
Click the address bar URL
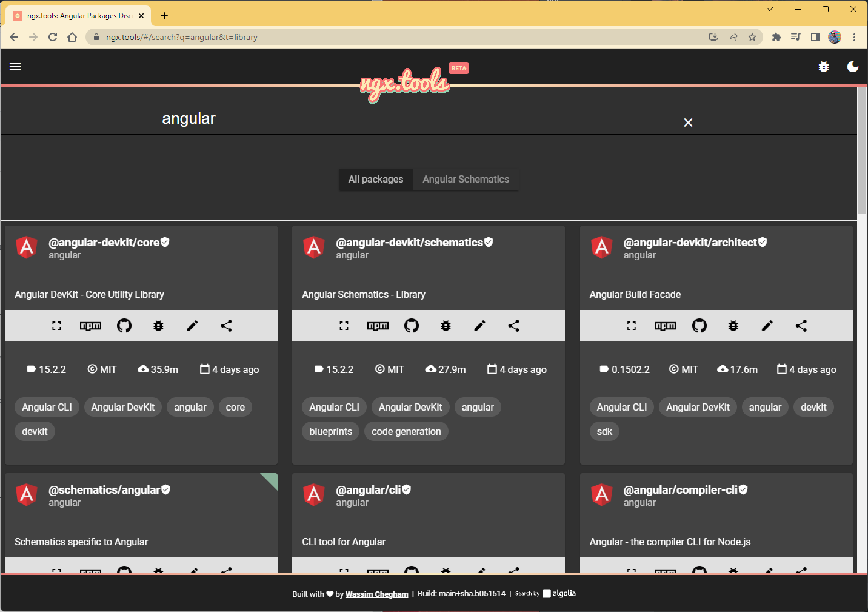point(182,37)
